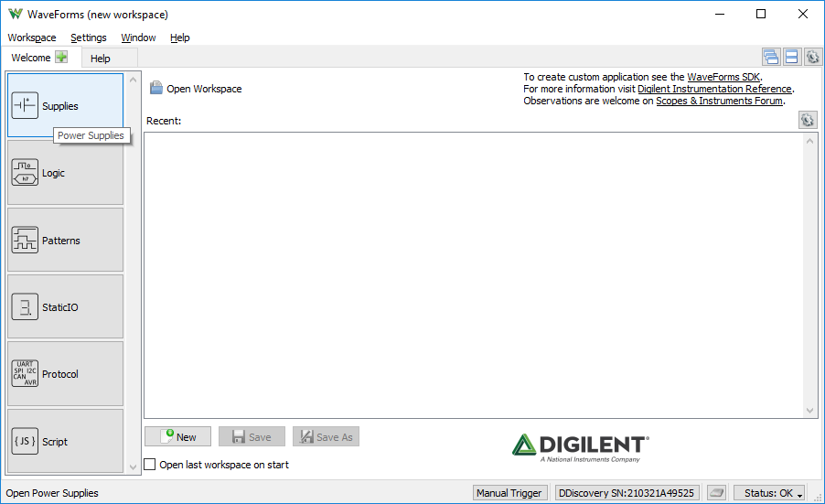Click the Digilent logo

[581, 447]
